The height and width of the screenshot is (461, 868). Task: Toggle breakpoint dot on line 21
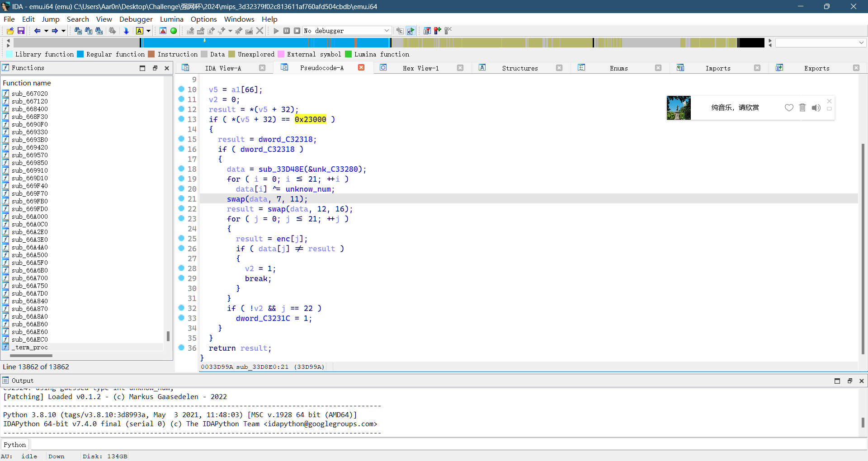pyautogui.click(x=181, y=198)
